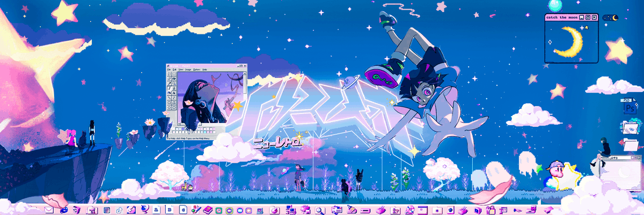644x215 pixels.
Task: Launch Internet Explorer from the taskbar
Action: [x=64, y=209]
